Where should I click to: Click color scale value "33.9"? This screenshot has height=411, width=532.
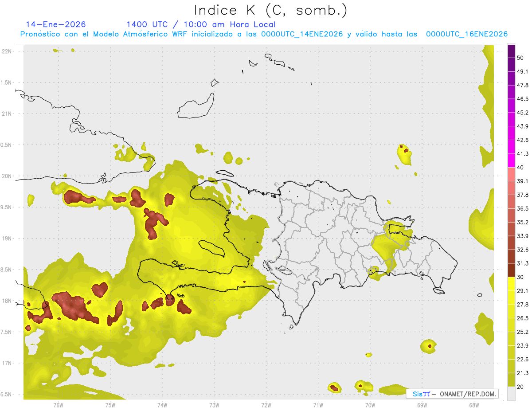(523, 236)
